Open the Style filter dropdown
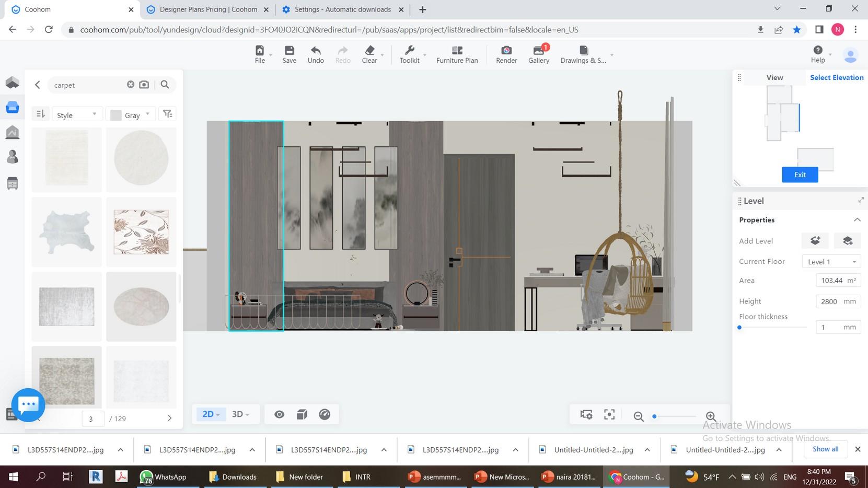 tap(76, 115)
